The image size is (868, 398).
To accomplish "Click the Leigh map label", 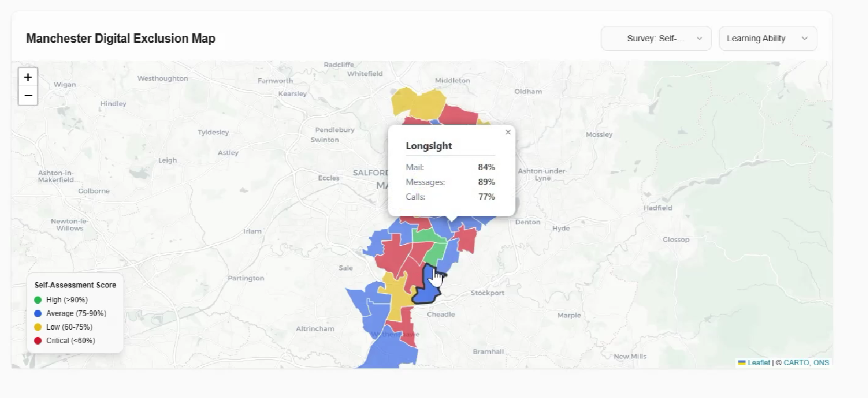I will (167, 160).
